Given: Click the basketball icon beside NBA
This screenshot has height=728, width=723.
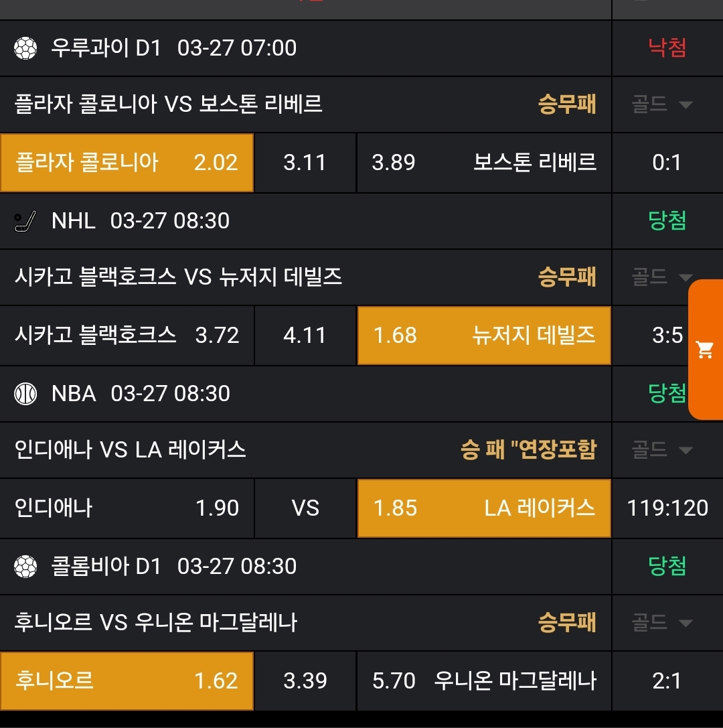Looking at the screenshot, I should coord(25,394).
